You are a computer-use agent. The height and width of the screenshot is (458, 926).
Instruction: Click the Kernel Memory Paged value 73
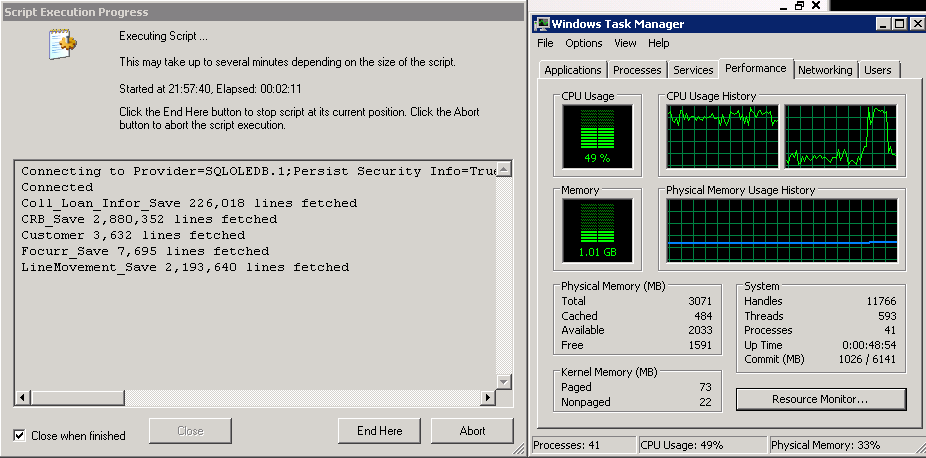tap(706, 387)
